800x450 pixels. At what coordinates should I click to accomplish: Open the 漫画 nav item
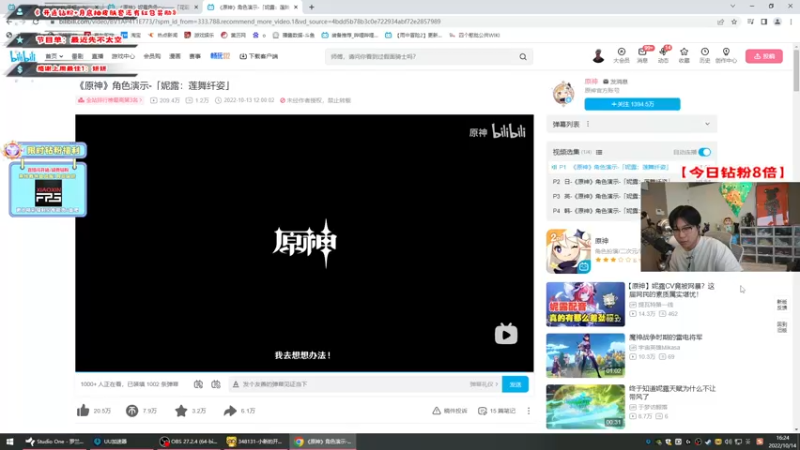(x=175, y=56)
